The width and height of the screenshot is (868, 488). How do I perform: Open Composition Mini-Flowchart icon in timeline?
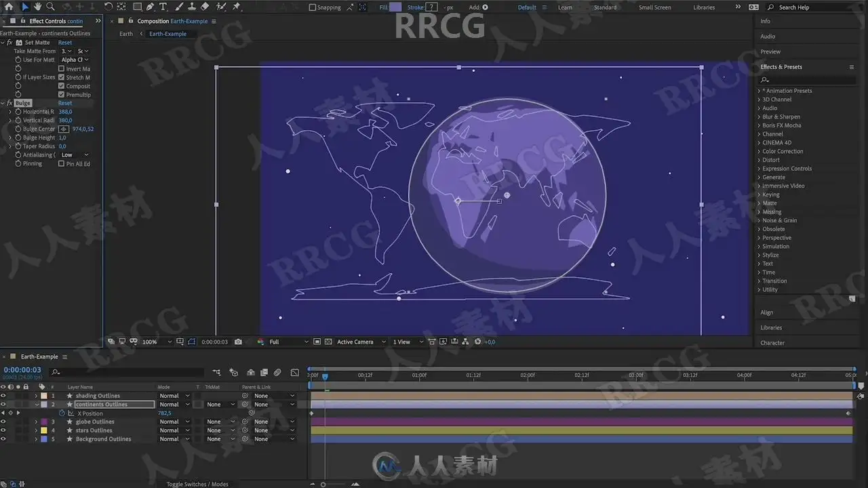pyautogui.click(x=216, y=372)
